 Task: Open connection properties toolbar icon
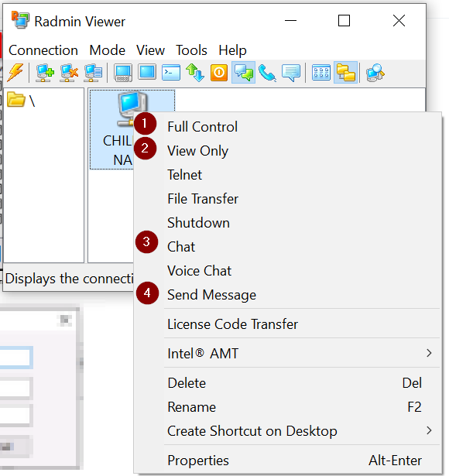pos(93,73)
